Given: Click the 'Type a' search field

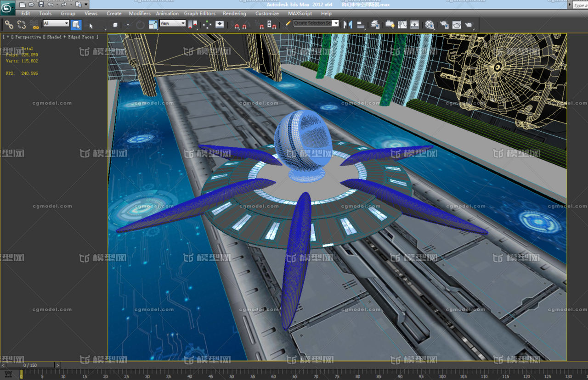Looking at the screenshot, I should click(x=580, y=5).
